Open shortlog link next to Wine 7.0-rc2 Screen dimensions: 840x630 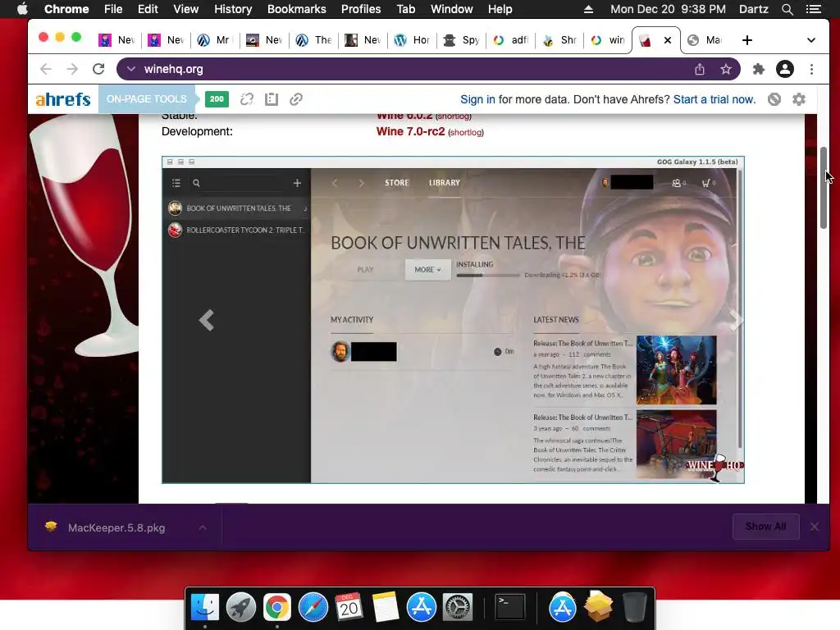pos(466,133)
